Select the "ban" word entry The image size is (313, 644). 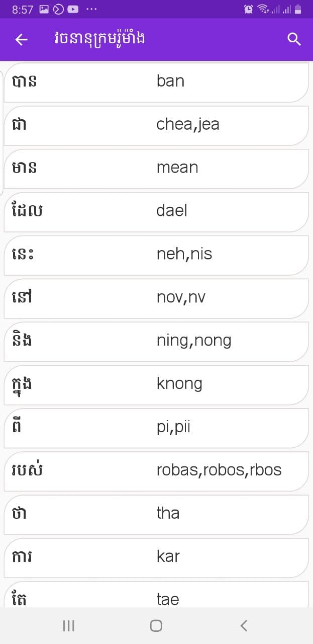pos(156,82)
